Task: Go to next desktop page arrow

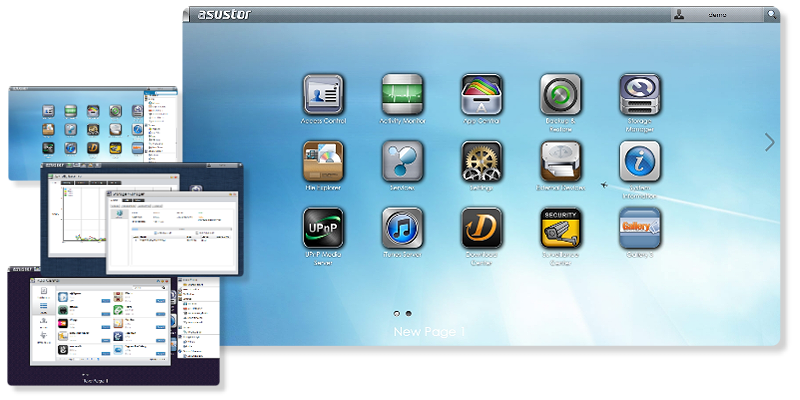Action: pos(769,143)
